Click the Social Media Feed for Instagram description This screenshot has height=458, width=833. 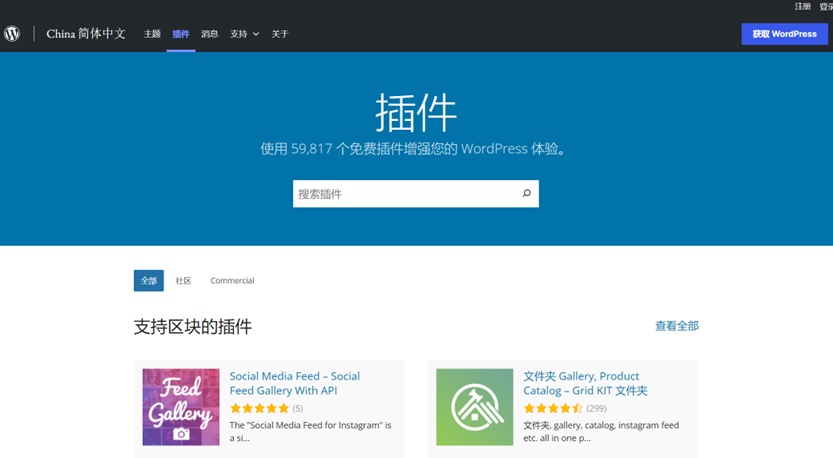click(x=310, y=431)
